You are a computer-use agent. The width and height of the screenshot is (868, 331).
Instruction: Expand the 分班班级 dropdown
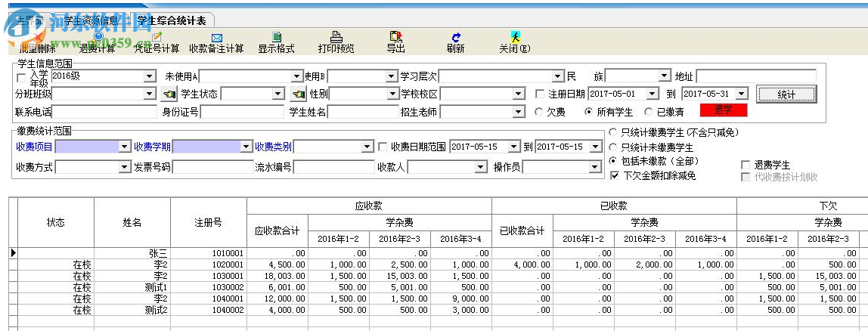[149, 94]
